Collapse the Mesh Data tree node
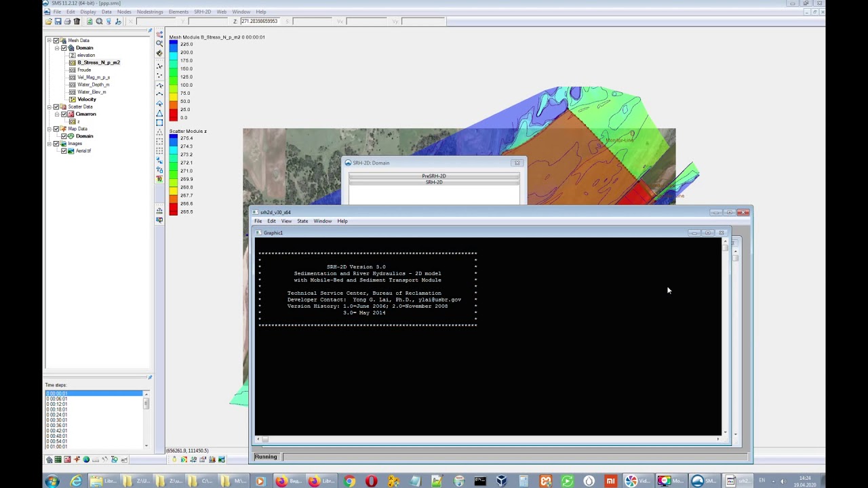 pos(50,41)
